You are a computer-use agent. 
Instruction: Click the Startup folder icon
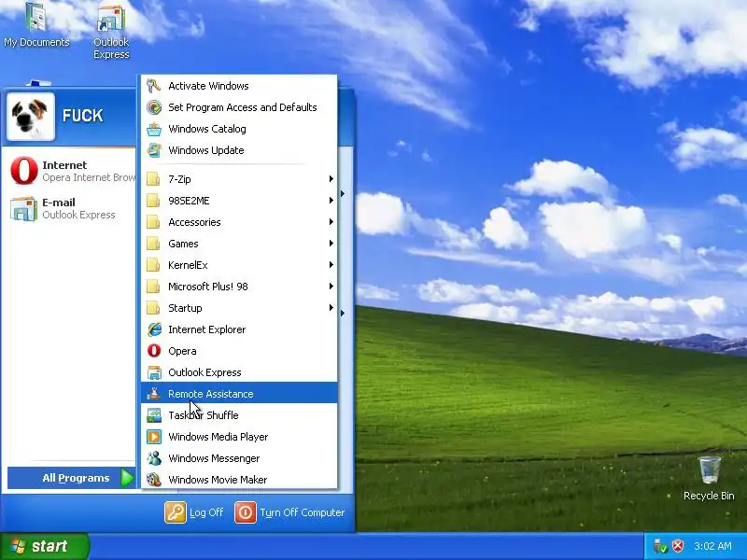153,308
